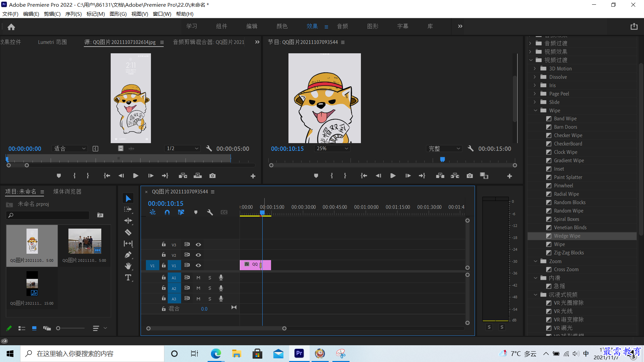Adjust project thumbnail size slider
This screenshot has height=362, width=644.
tap(58, 328)
